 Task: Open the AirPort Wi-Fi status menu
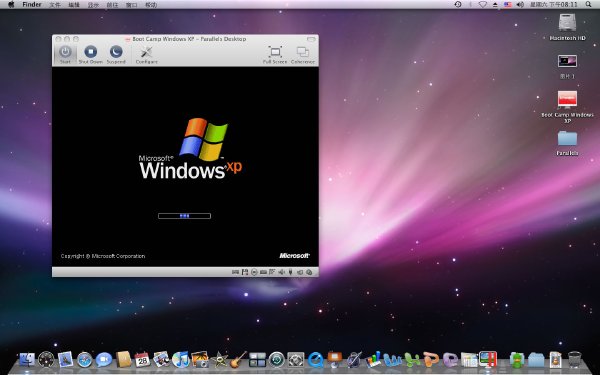click(x=483, y=5)
